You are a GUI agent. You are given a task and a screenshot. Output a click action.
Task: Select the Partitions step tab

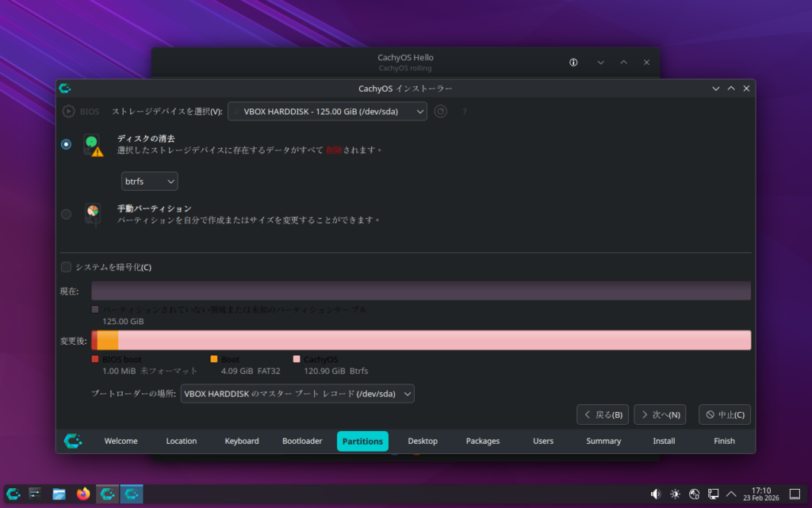coord(362,441)
